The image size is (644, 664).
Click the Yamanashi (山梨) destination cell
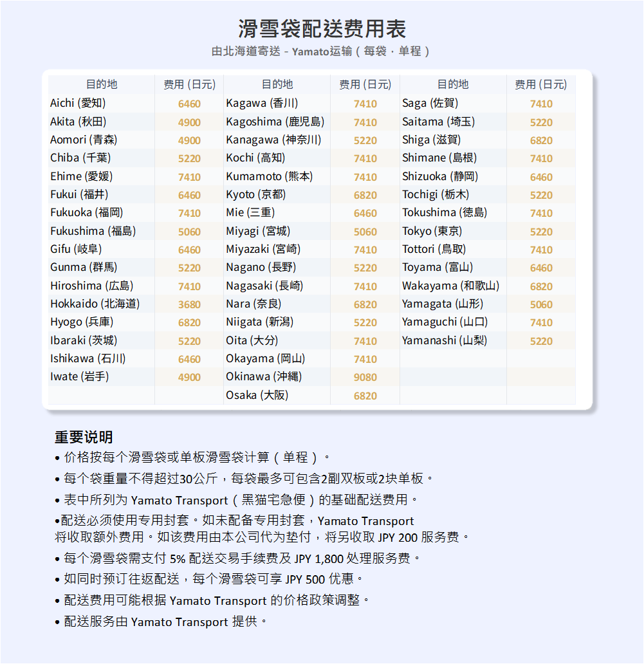click(445, 340)
